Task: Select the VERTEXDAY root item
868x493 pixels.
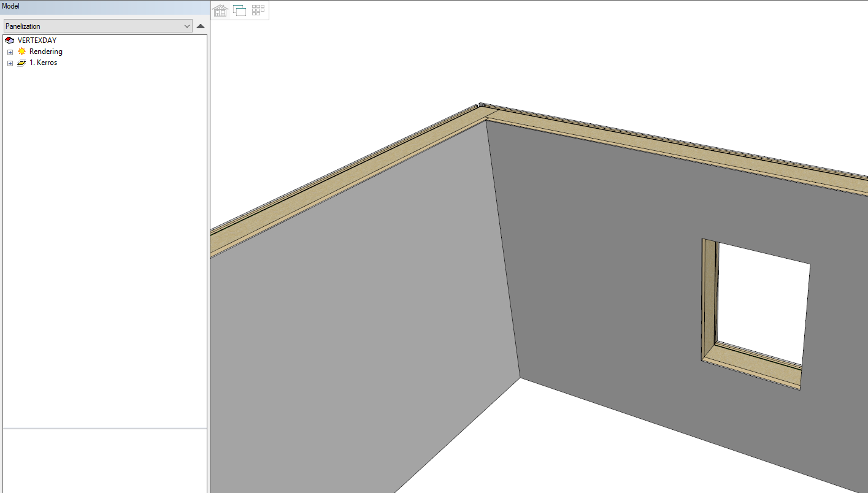Action: [x=37, y=40]
